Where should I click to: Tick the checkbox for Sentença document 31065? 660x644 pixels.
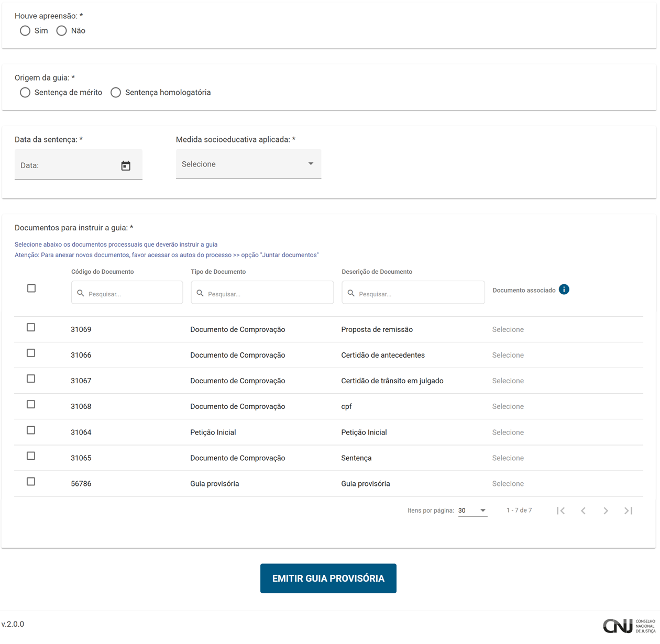pos(31,456)
